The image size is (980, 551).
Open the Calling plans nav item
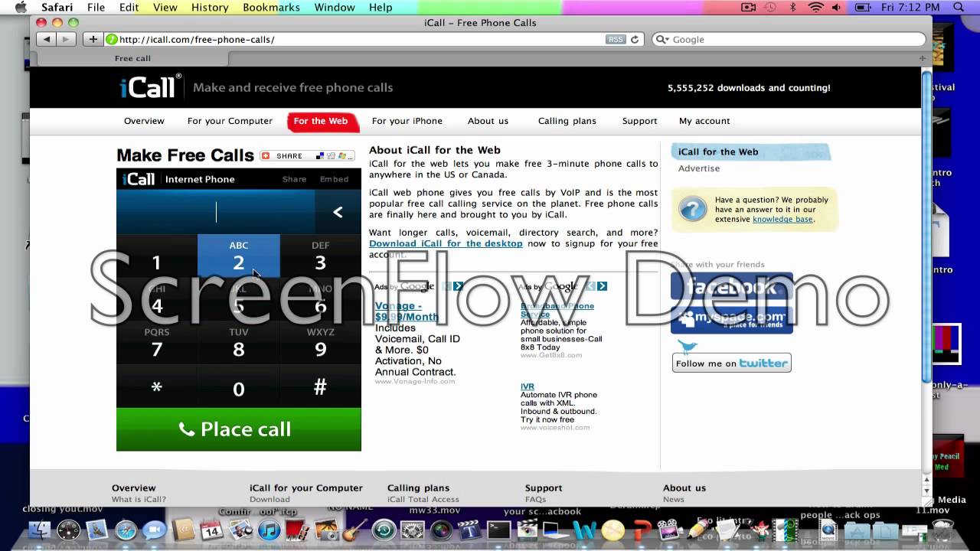click(x=567, y=121)
